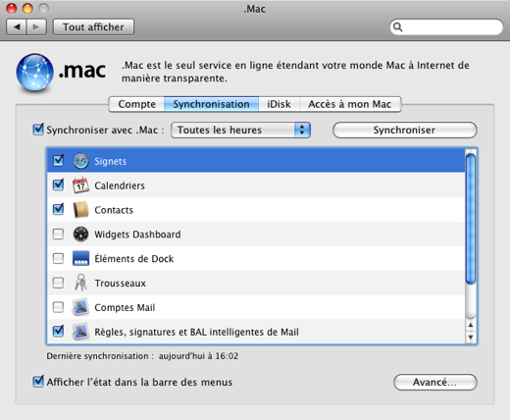
Task: Open the iDisk tab
Action: click(x=279, y=104)
